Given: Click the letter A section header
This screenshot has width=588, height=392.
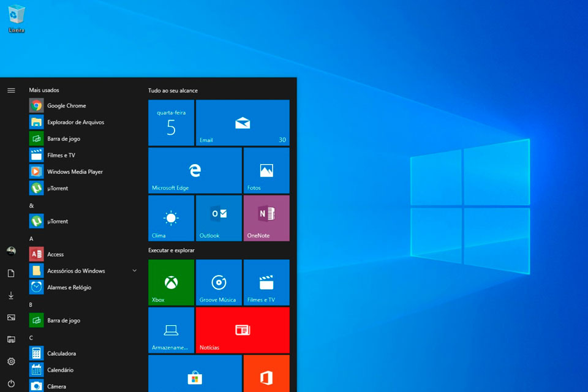Looking at the screenshot, I should pyautogui.click(x=31, y=239).
